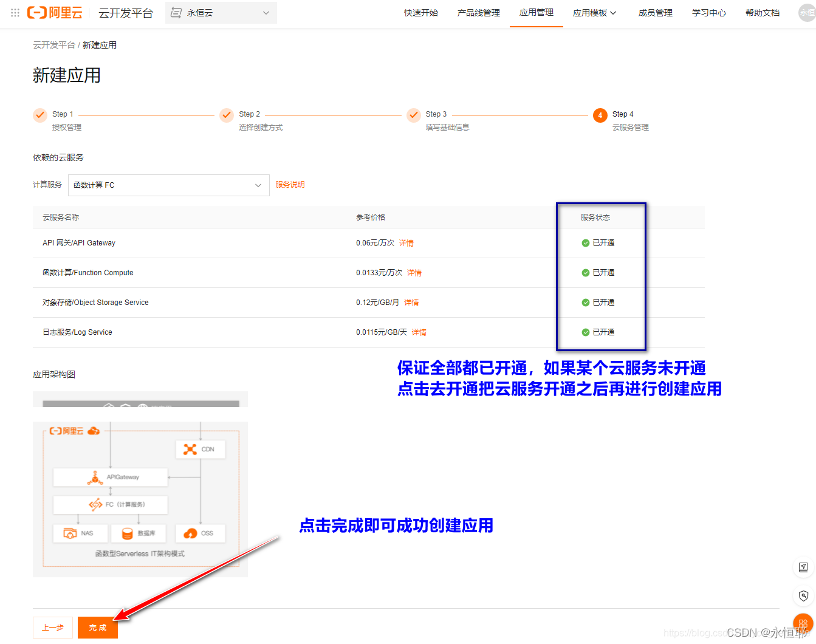Click the 云开发平台 header title

tap(126, 13)
